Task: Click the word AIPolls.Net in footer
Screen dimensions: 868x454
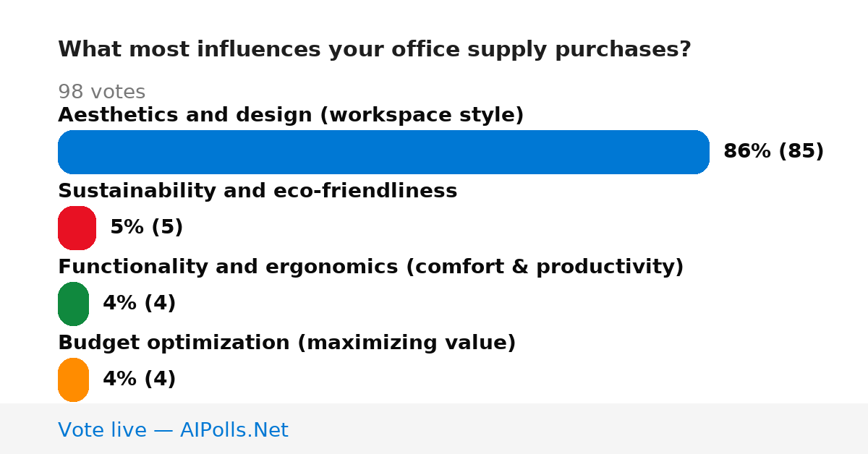Action: [x=234, y=430]
